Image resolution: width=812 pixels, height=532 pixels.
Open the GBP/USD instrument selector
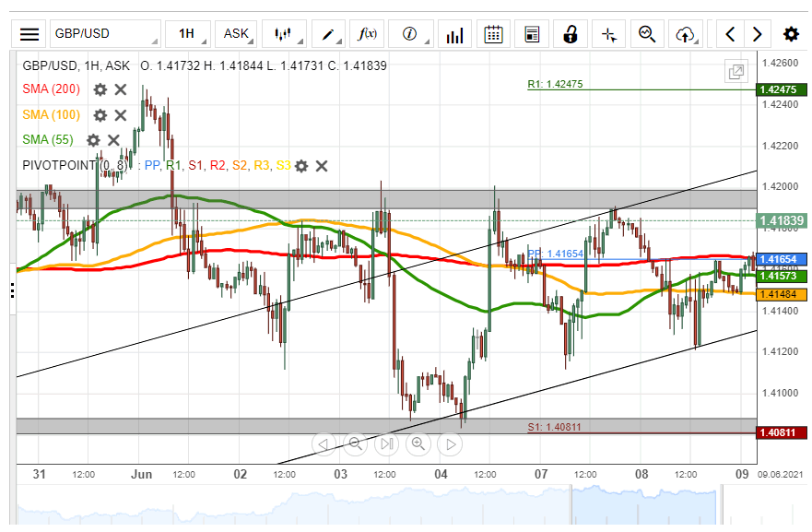point(105,34)
